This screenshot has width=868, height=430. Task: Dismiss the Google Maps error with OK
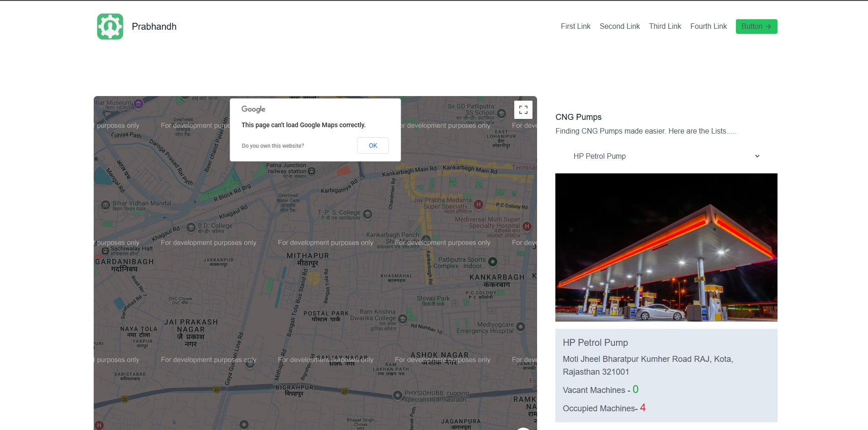[x=373, y=145]
